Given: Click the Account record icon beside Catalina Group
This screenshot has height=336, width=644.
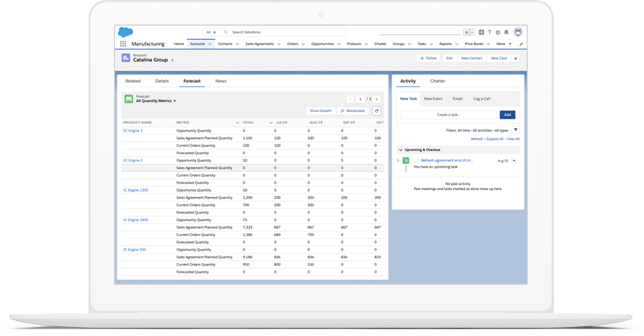Looking at the screenshot, I should click(125, 58).
